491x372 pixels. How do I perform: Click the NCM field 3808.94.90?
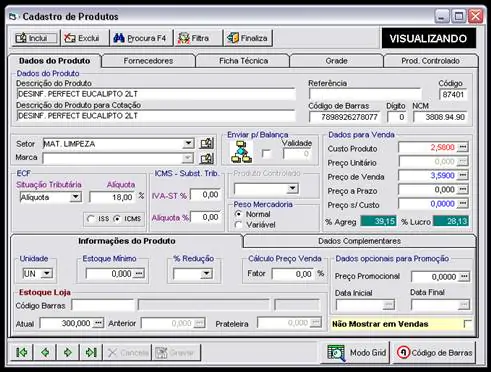coord(440,117)
